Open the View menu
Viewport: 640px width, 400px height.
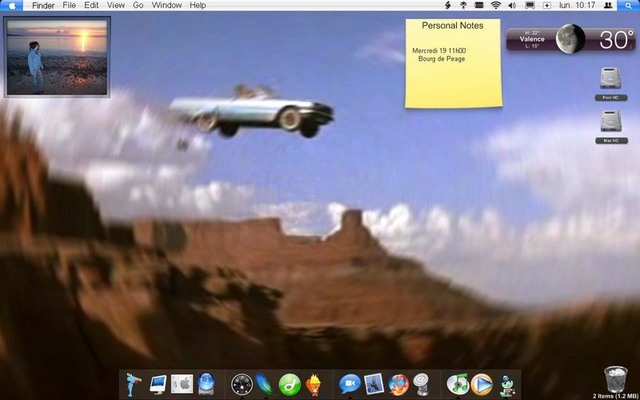coord(116,5)
